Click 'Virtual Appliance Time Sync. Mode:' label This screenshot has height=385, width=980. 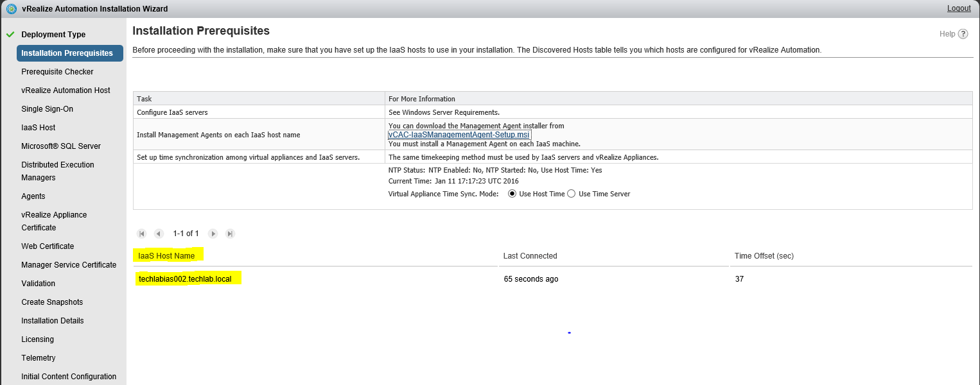[444, 194]
